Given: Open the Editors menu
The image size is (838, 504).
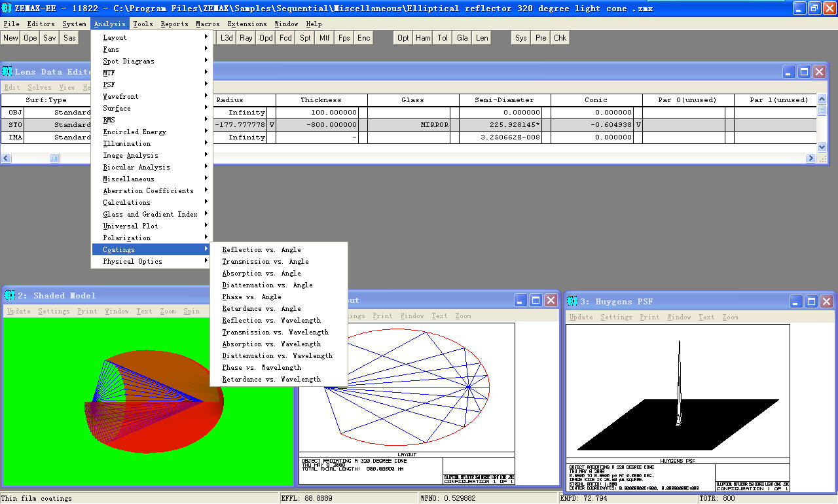Looking at the screenshot, I should click(x=41, y=24).
